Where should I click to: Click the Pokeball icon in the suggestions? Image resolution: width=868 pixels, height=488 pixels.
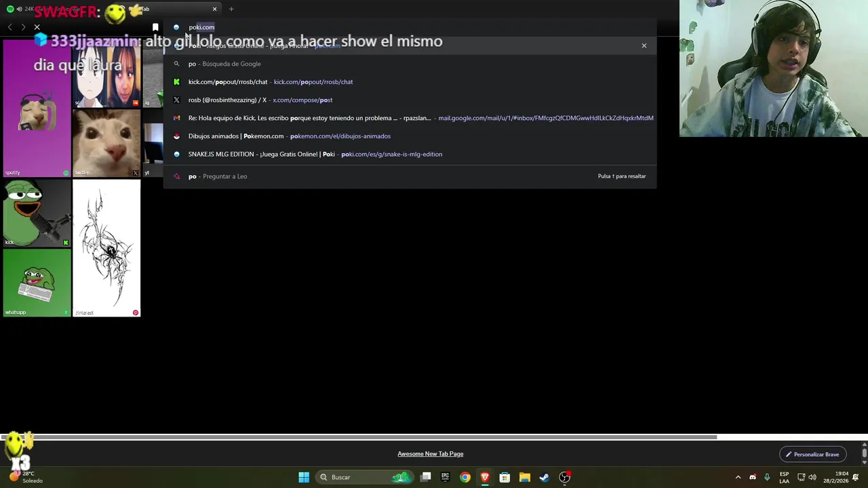[x=176, y=136]
